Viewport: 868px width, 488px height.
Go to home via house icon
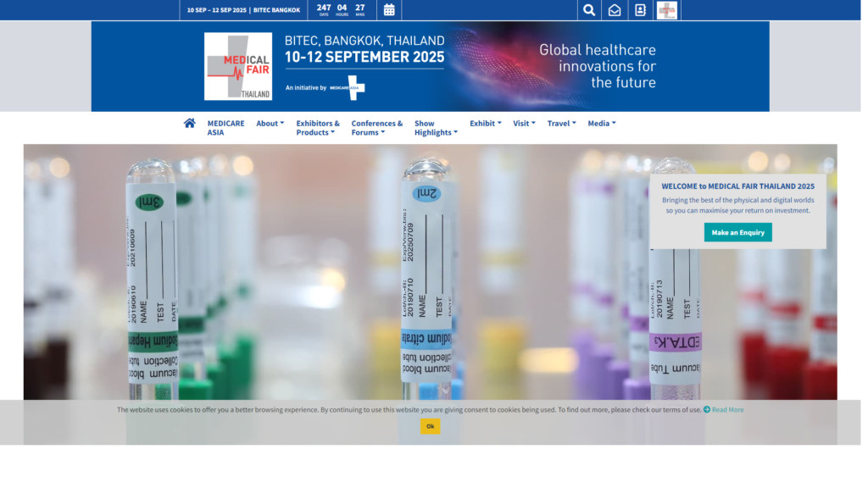click(x=191, y=124)
